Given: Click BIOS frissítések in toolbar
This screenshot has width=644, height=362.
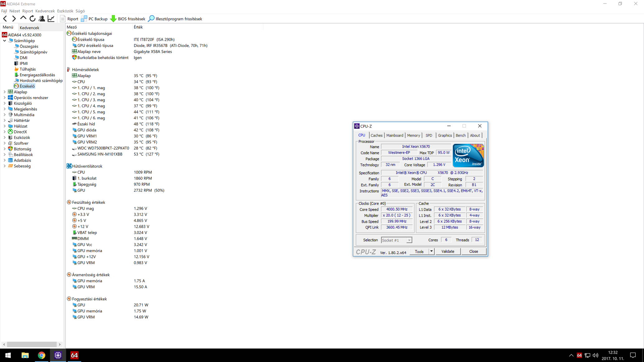Looking at the screenshot, I should 128,19.
